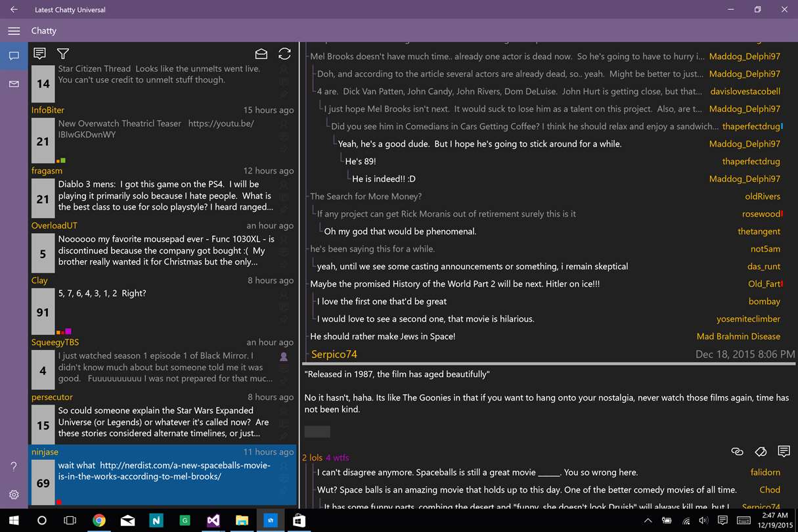The image size is (798, 532).
Task: Reply to Serpico74's post
Action: tap(784, 451)
